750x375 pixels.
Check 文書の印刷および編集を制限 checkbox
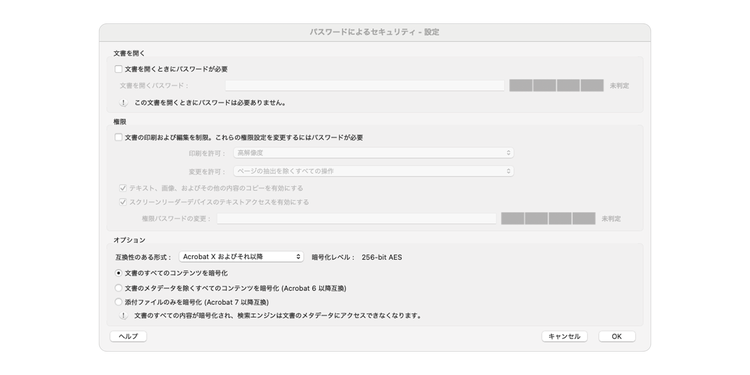pyautogui.click(x=119, y=137)
